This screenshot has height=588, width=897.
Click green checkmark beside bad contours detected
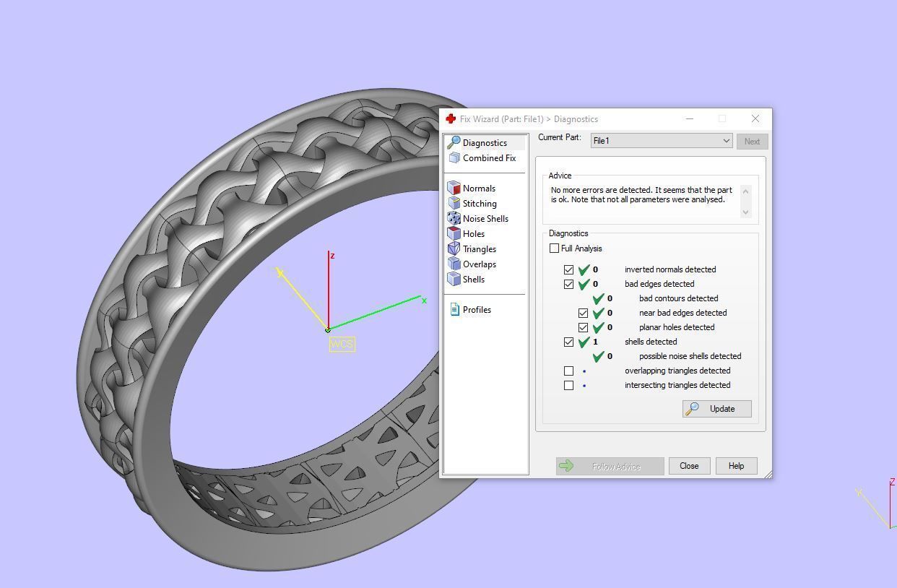[x=599, y=298]
